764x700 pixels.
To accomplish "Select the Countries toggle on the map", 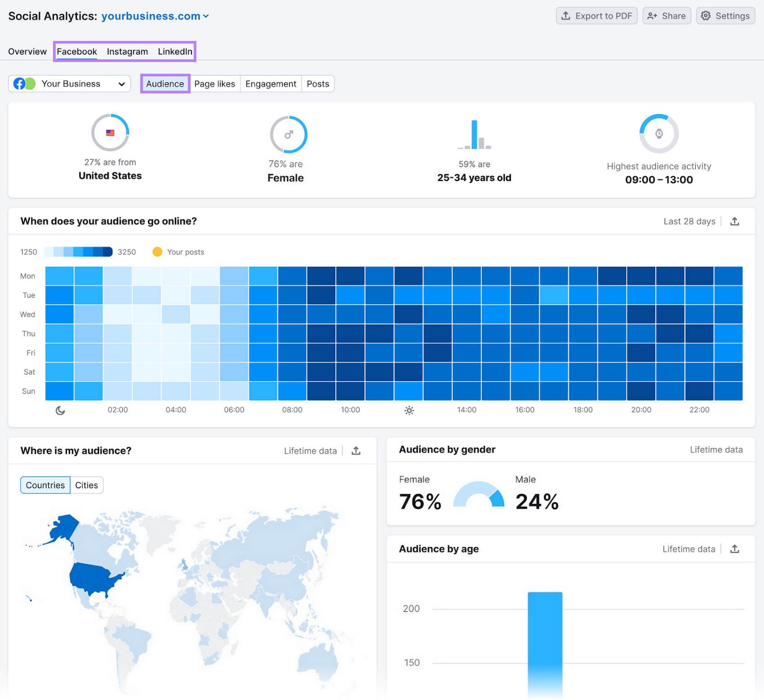I will click(x=45, y=485).
